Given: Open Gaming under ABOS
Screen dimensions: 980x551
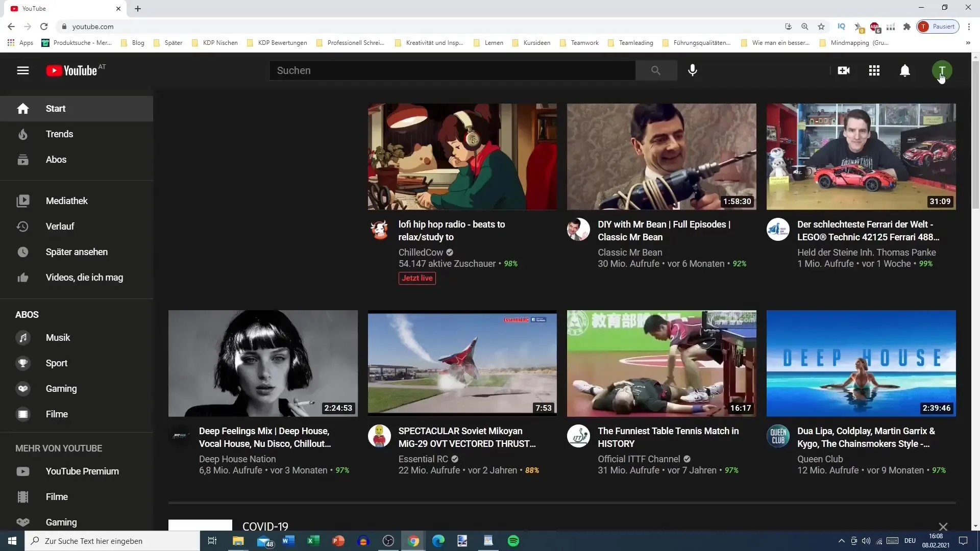Looking at the screenshot, I should (x=77, y=389).
